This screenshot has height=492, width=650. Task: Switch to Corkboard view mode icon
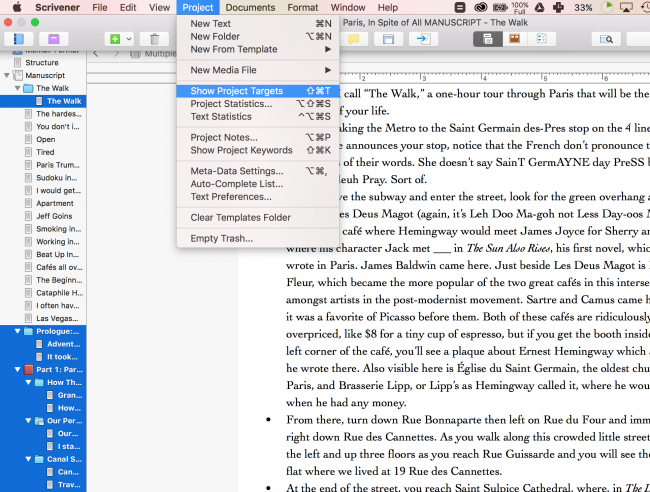coord(515,39)
